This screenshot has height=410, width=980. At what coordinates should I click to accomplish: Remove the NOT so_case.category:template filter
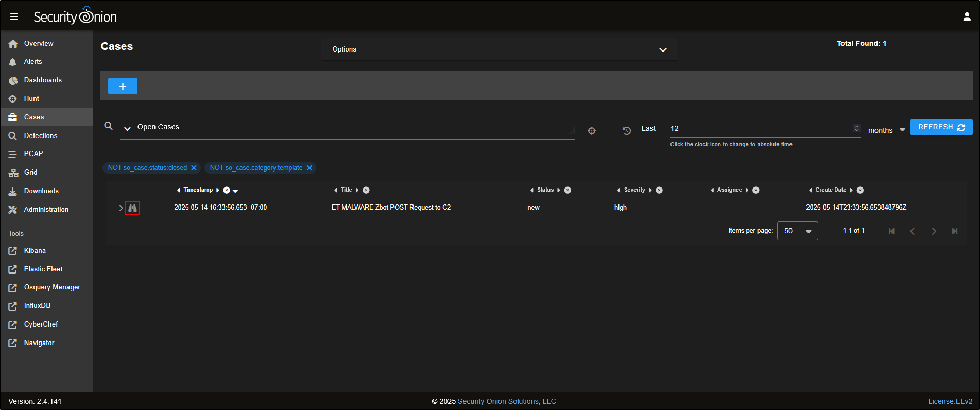pyautogui.click(x=310, y=168)
